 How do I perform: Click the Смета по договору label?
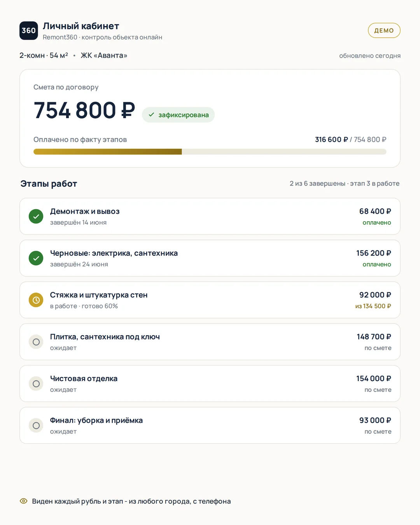(66, 87)
